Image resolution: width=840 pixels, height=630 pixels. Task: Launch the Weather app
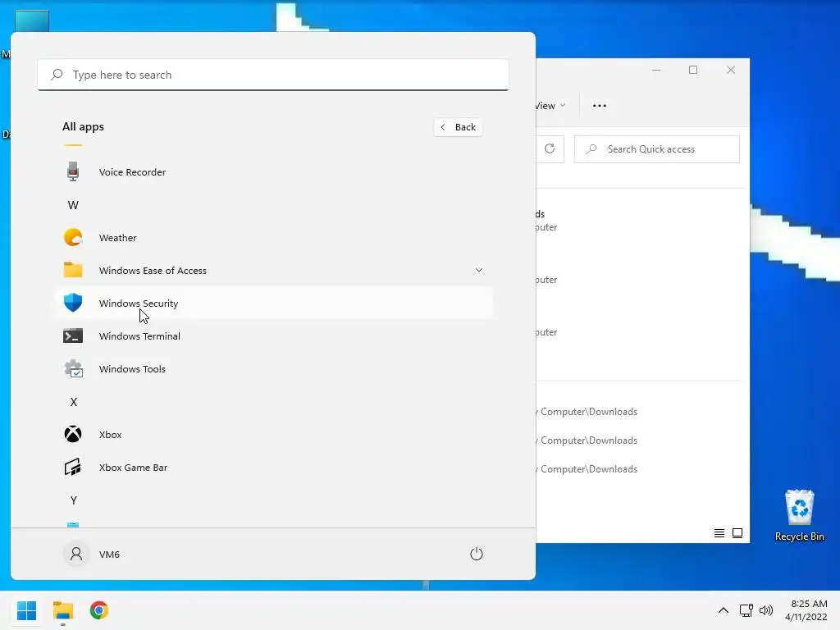pyautogui.click(x=272, y=237)
